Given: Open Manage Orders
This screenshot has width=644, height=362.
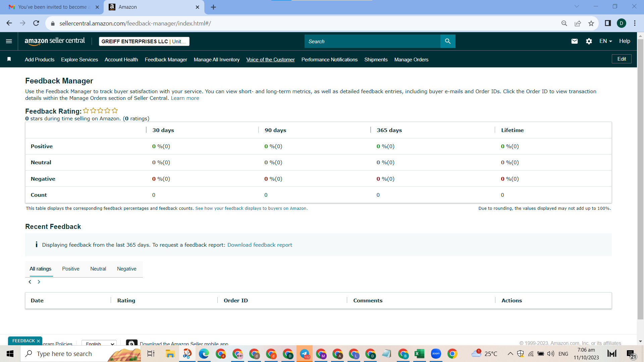Looking at the screenshot, I should pos(412,60).
